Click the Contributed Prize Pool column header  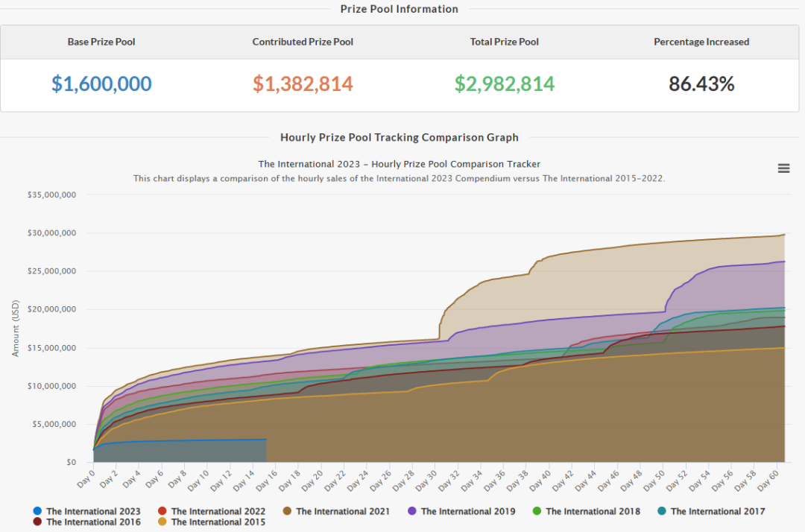tap(303, 42)
